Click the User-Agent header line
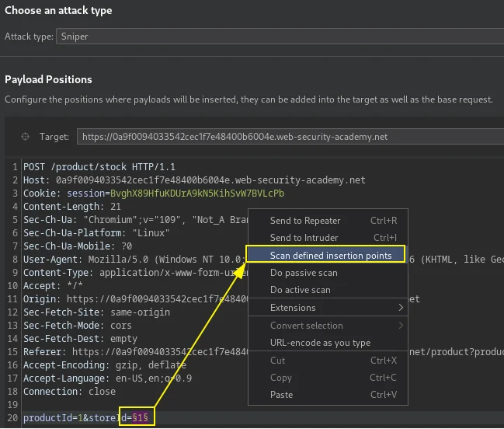Screen dimensions: 504x429 pyautogui.click(x=135, y=260)
